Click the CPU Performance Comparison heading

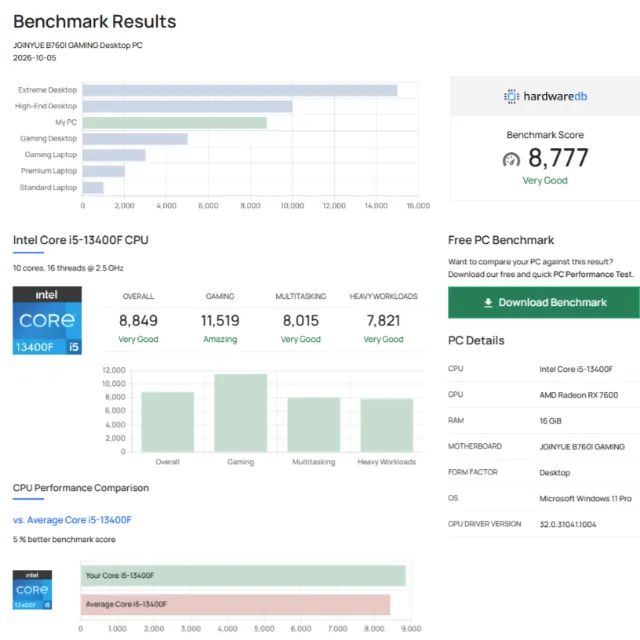81,488
